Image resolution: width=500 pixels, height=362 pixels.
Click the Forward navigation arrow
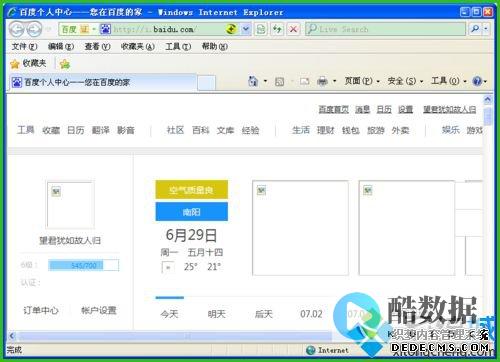[x=34, y=29]
